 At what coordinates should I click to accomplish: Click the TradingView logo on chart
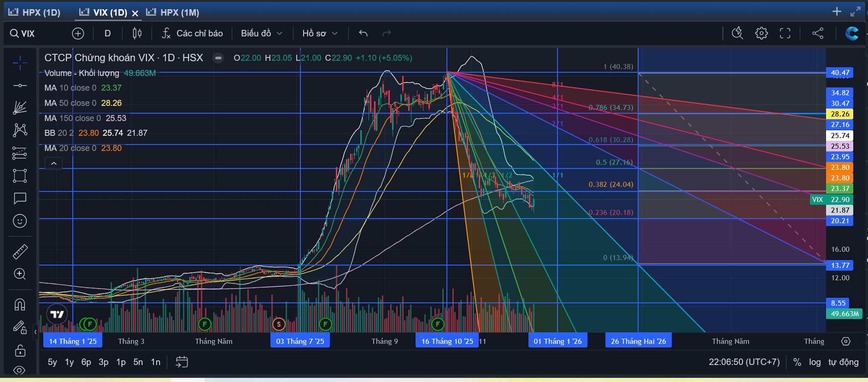click(57, 314)
